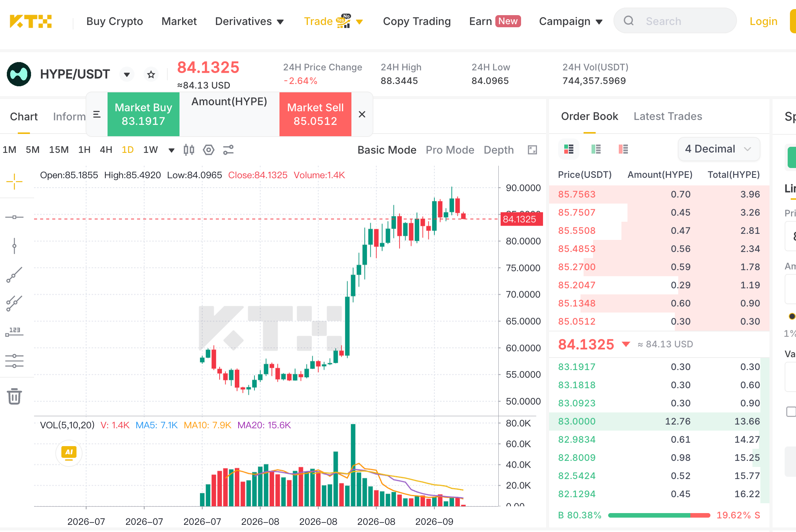This screenshot has width=796, height=532.
Task: Open the Information tab
Action: [69, 117]
